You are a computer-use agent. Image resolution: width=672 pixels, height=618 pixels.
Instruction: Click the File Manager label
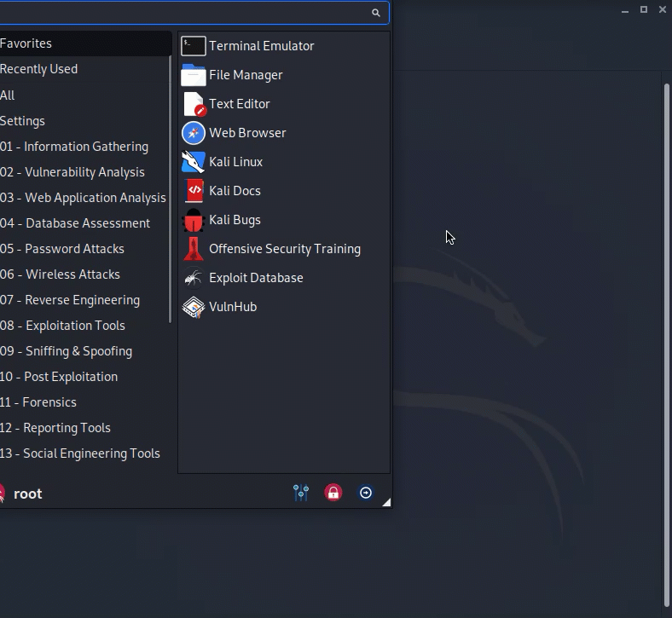pos(246,75)
